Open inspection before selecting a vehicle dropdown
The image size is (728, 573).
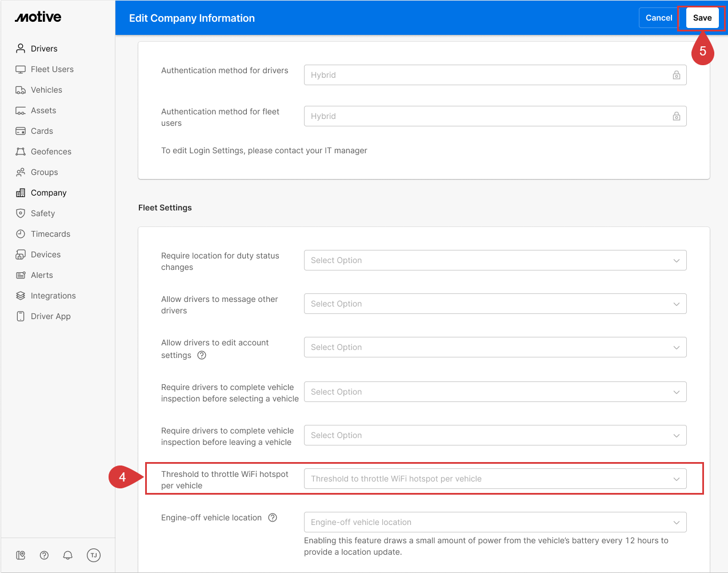click(x=495, y=392)
